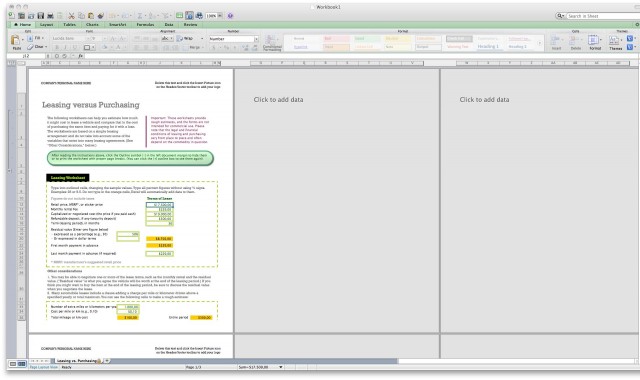Apply the Bad red cell style
The width and height of the screenshot is (640, 380).
pyautogui.click(x=336, y=38)
